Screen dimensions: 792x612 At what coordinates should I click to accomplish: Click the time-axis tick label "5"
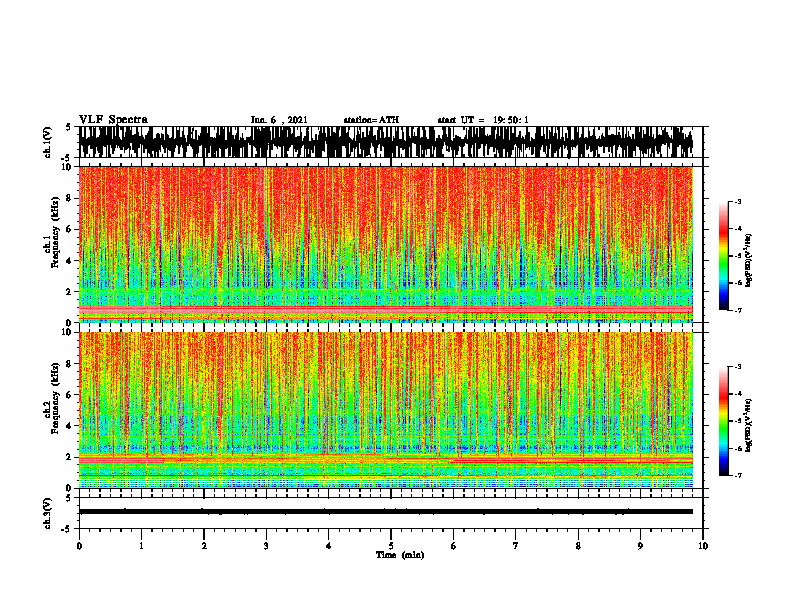pyautogui.click(x=391, y=546)
